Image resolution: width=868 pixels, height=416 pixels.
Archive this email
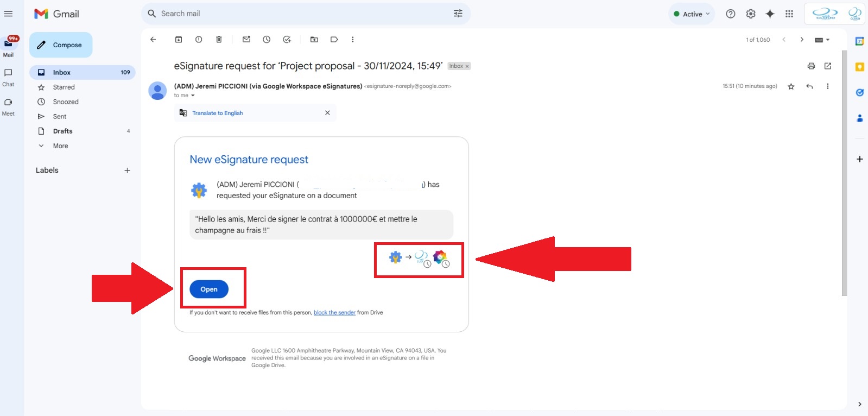[x=179, y=40]
